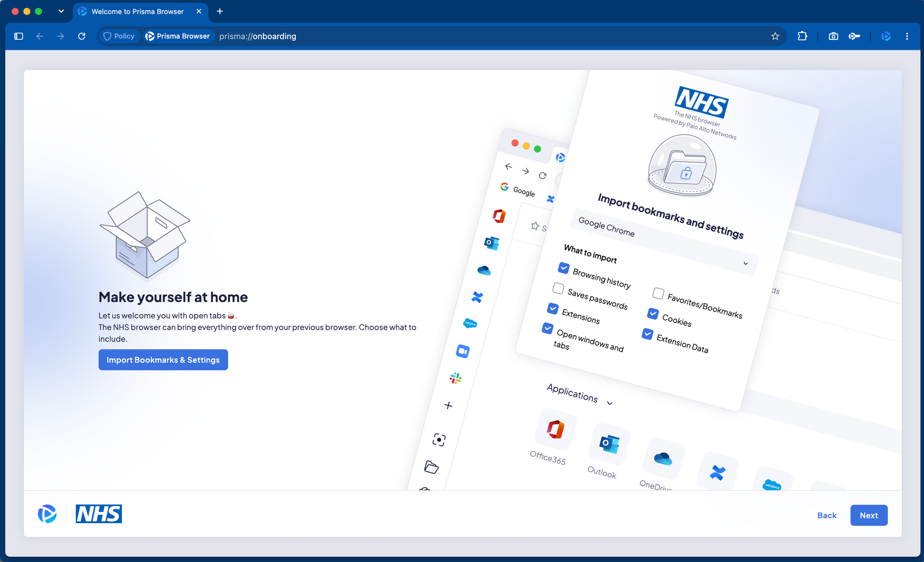Image resolution: width=924 pixels, height=562 pixels.
Task: Open the Extensions puzzle icon
Action: click(x=802, y=36)
